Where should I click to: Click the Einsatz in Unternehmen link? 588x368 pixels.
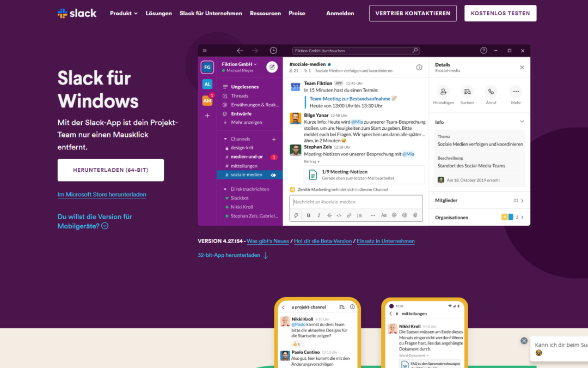[385, 241]
